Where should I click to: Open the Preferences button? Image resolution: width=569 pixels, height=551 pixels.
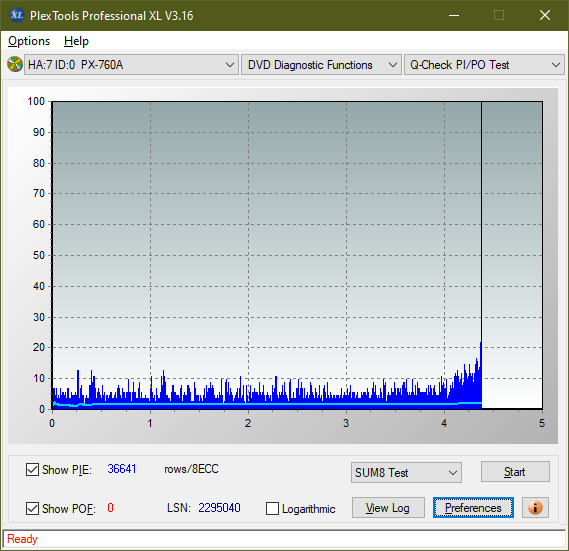[x=473, y=507]
